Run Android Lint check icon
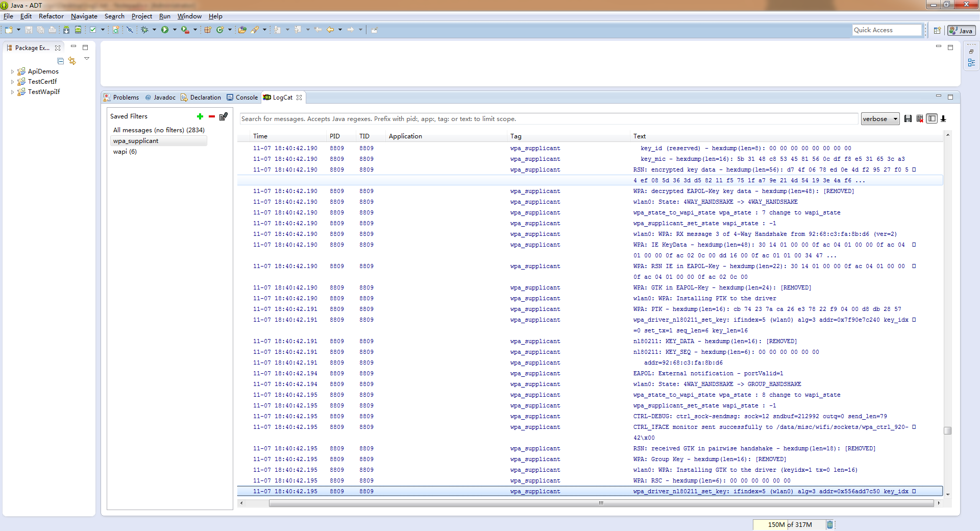 pyautogui.click(x=93, y=30)
